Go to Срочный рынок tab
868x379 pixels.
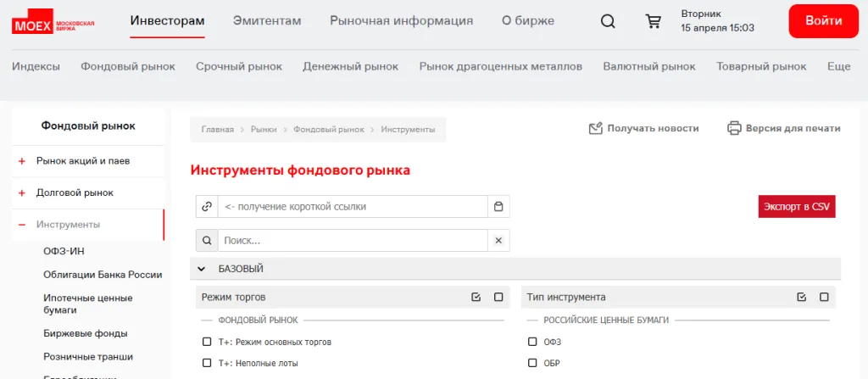coord(239,66)
